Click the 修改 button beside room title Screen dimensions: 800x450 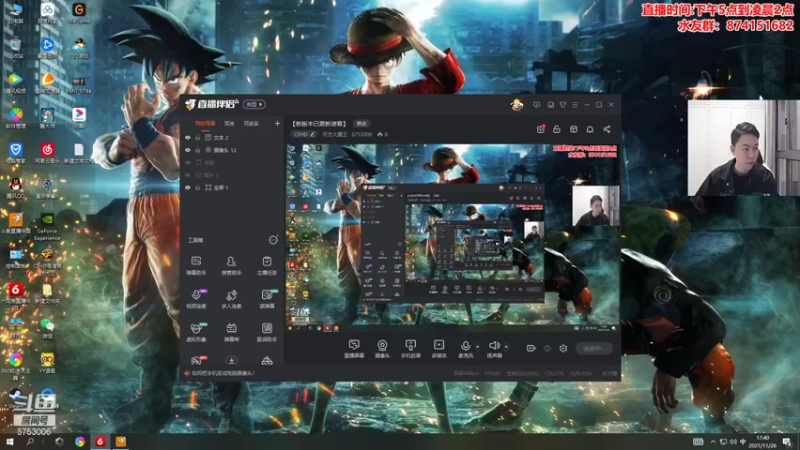pyautogui.click(x=362, y=123)
